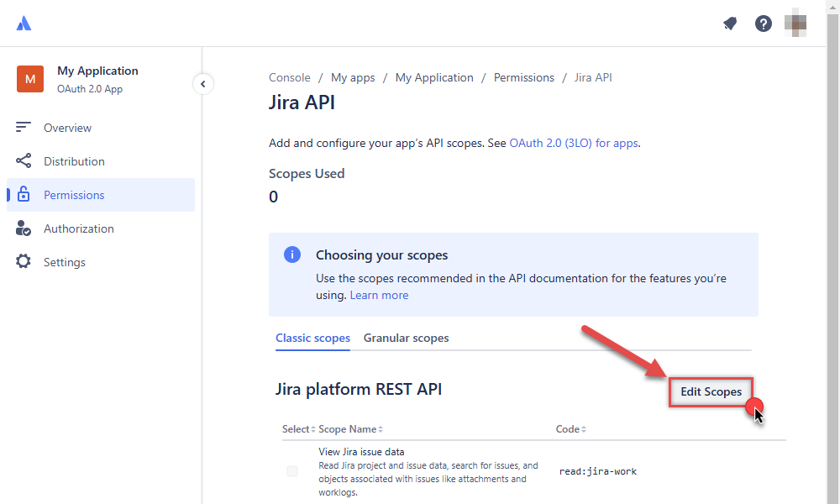
Task: Go to Console breadcrumb
Action: [x=289, y=77]
